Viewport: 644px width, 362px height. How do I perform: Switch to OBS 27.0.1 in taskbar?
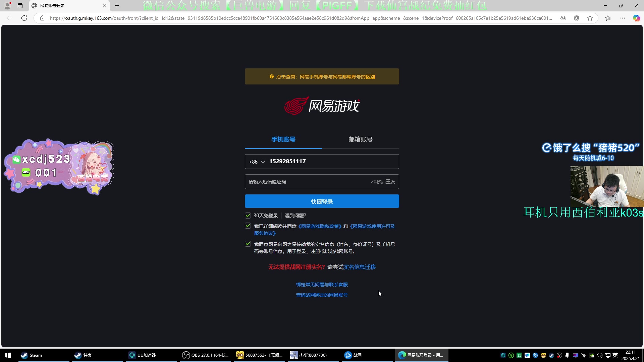pos(206,355)
